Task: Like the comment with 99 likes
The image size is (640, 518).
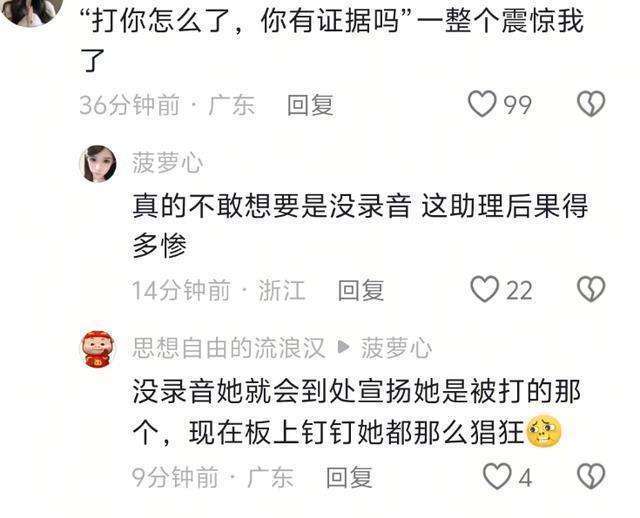Action: (x=482, y=104)
